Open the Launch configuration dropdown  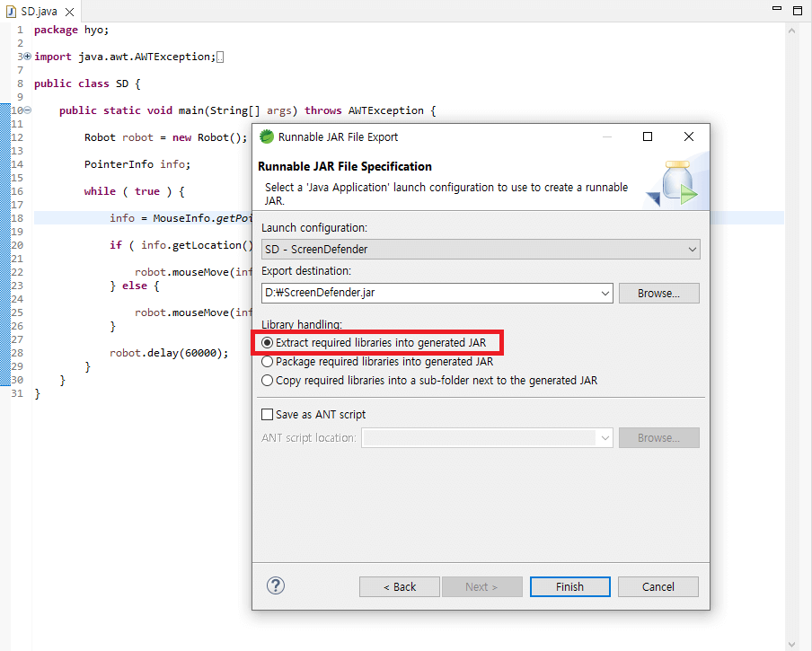point(481,250)
